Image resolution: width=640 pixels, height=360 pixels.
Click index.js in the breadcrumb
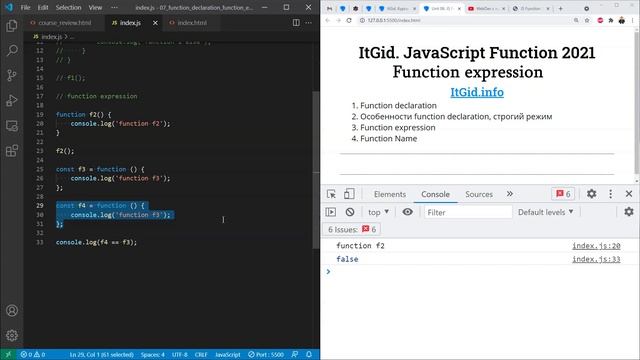click(51, 37)
